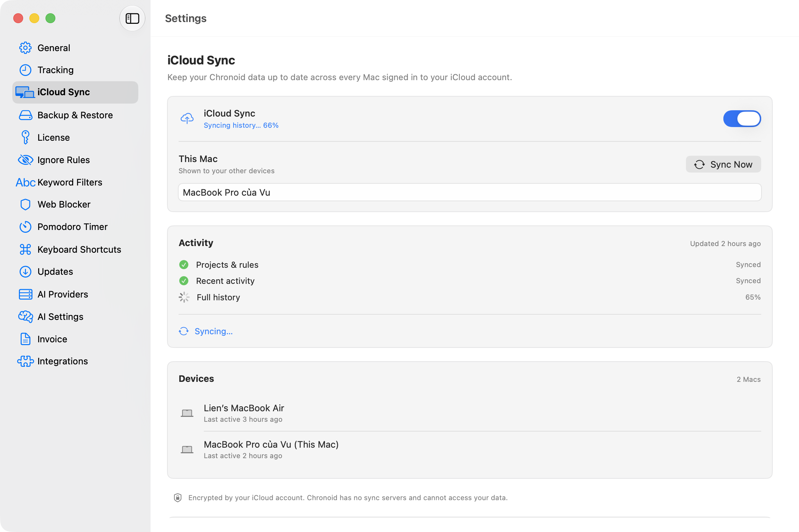Viewport: 799px width, 532px height.
Task: Click the Tracking clock icon
Action: pyautogui.click(x=25, y=70)
